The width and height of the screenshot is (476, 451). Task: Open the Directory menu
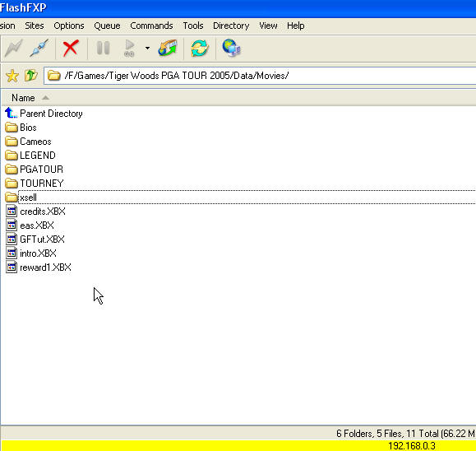231,26
